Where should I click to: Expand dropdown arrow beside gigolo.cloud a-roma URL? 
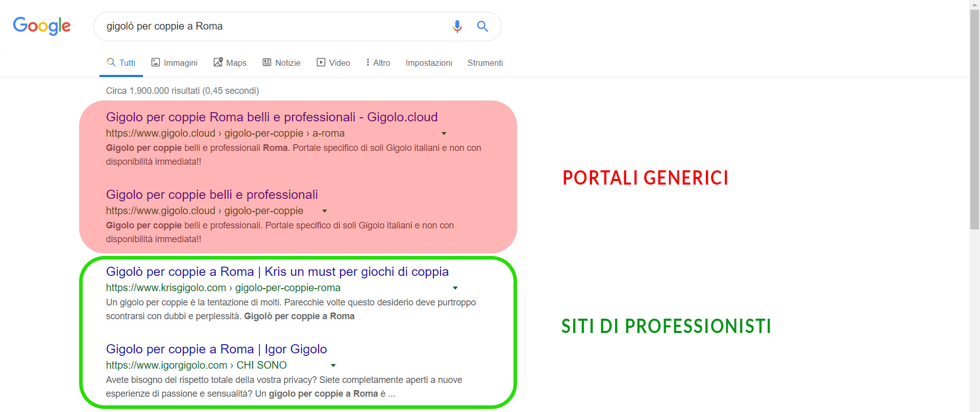click(444, 134)
